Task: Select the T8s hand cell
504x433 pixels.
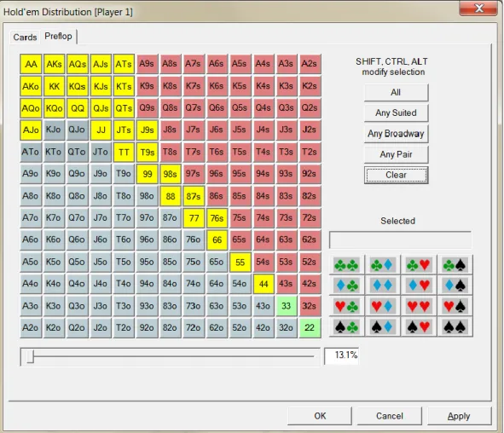Action: coord(170,152)
